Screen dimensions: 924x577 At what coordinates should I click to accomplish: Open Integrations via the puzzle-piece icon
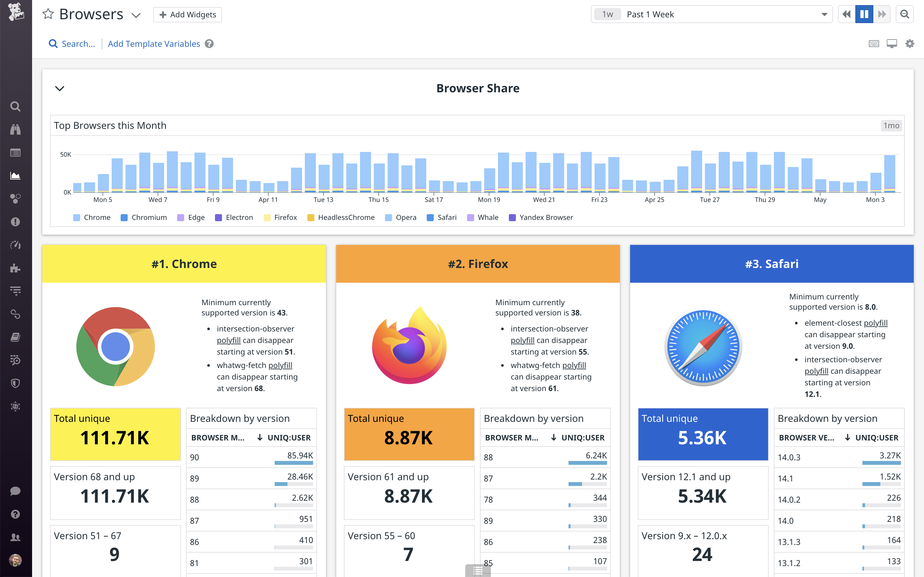15,268
